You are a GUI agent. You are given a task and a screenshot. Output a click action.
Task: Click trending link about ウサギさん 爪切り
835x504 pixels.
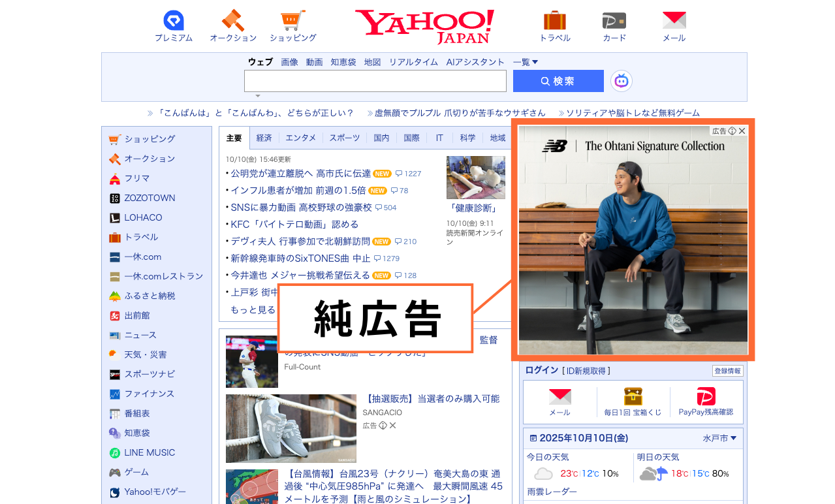click(x=460, y=113)
